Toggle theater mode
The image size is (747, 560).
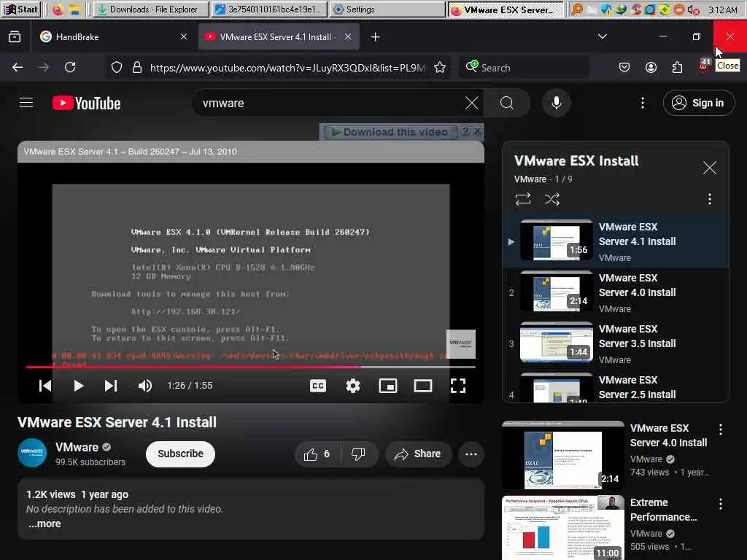pos(423,386)
